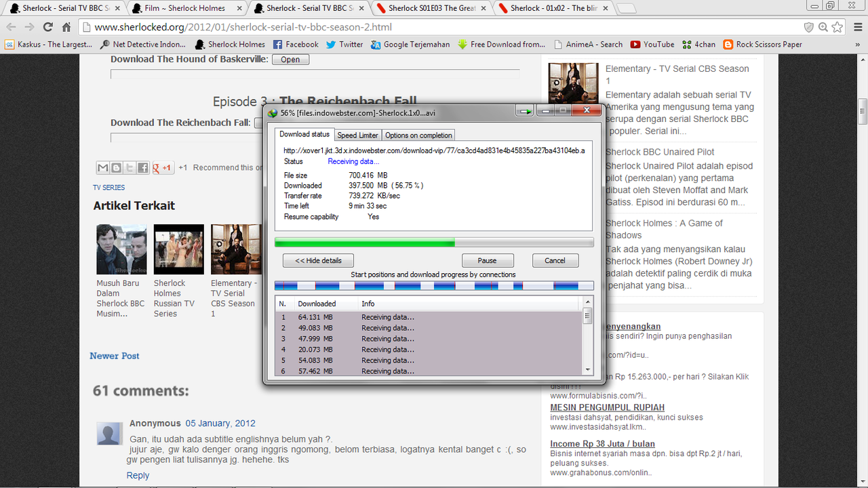Share post via email envelope icon
Viewport: 868px width, 488px height.
[103, 167]
